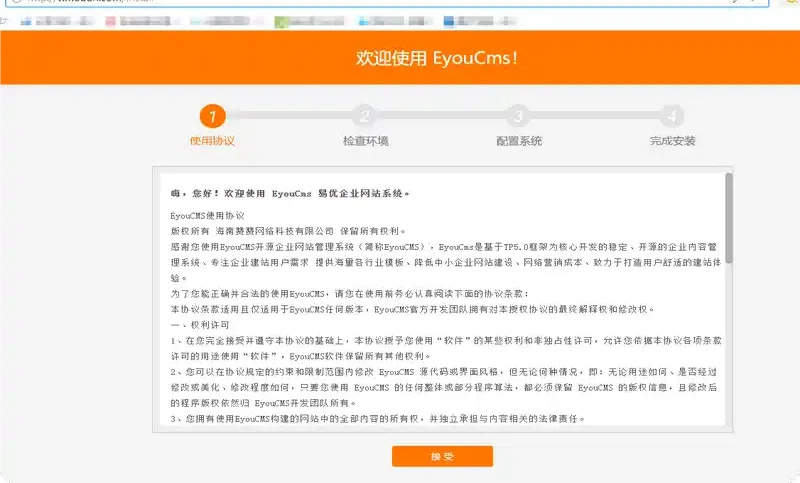
Task: Select the 使用协议 step label
Action: pyautogui.click(x=212, y=141)
